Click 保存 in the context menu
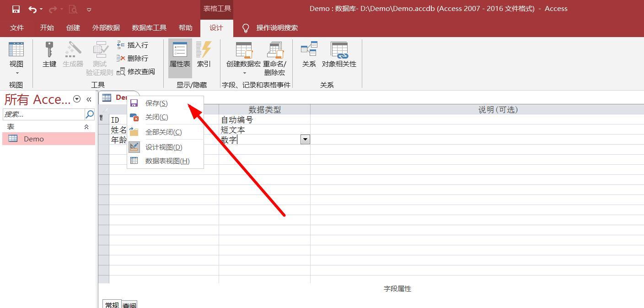 [157, 103]
